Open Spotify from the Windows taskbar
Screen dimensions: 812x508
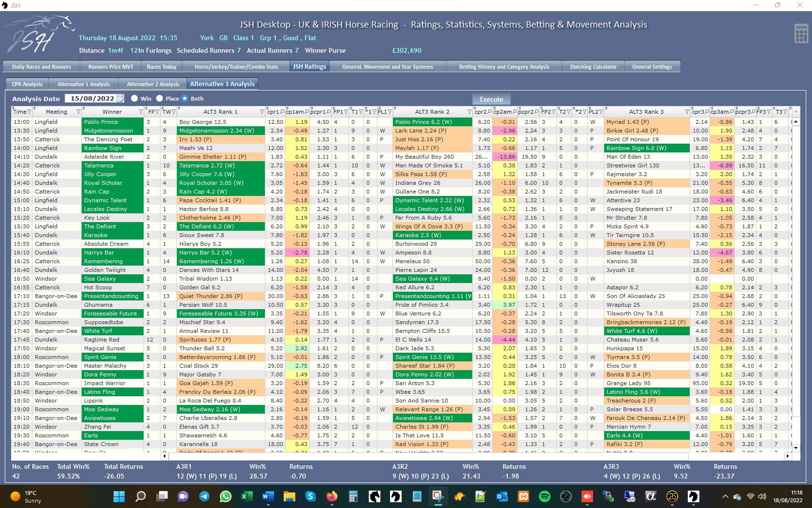coord(544,496)
